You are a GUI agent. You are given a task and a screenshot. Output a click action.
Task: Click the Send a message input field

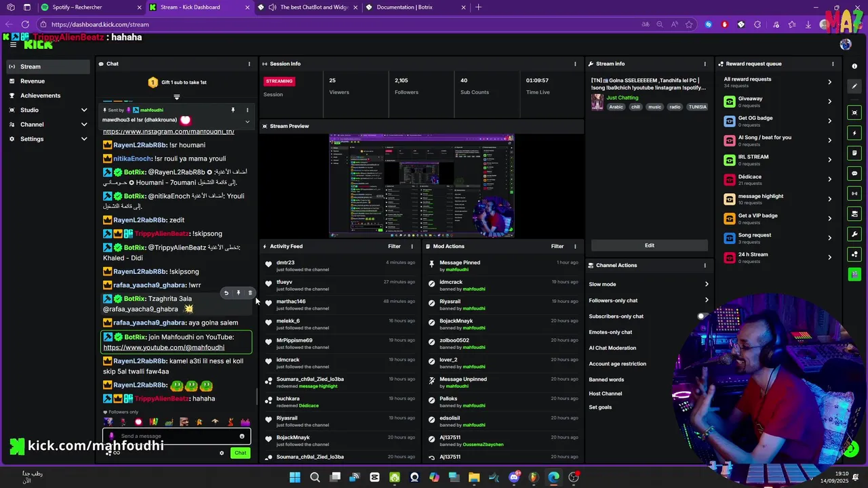pos(176,436)
